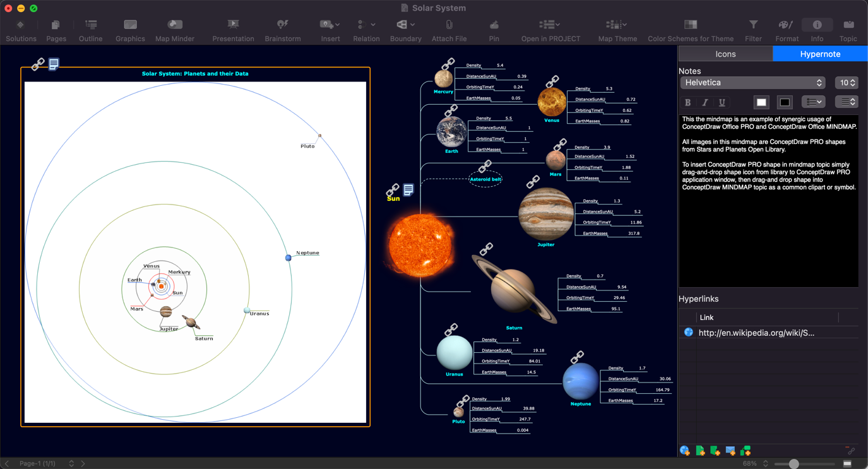Open the text alignment dropdown
This screenshot has width=868, height=469.
[847, 102]
